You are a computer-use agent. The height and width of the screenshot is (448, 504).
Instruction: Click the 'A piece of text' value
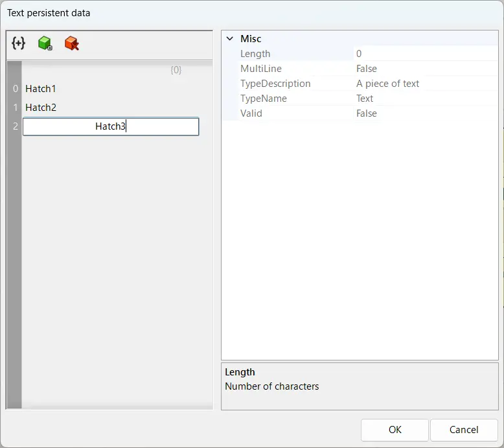(x=387, y=84)
